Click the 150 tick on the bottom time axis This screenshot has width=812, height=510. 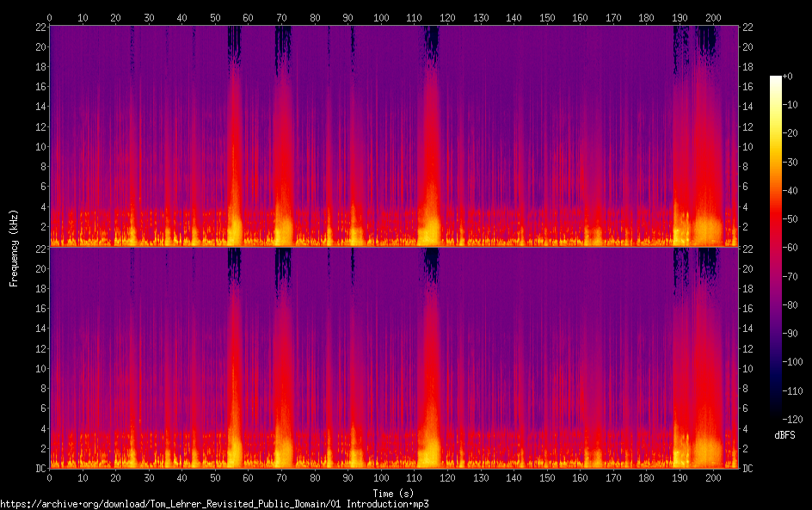(547, 476)
